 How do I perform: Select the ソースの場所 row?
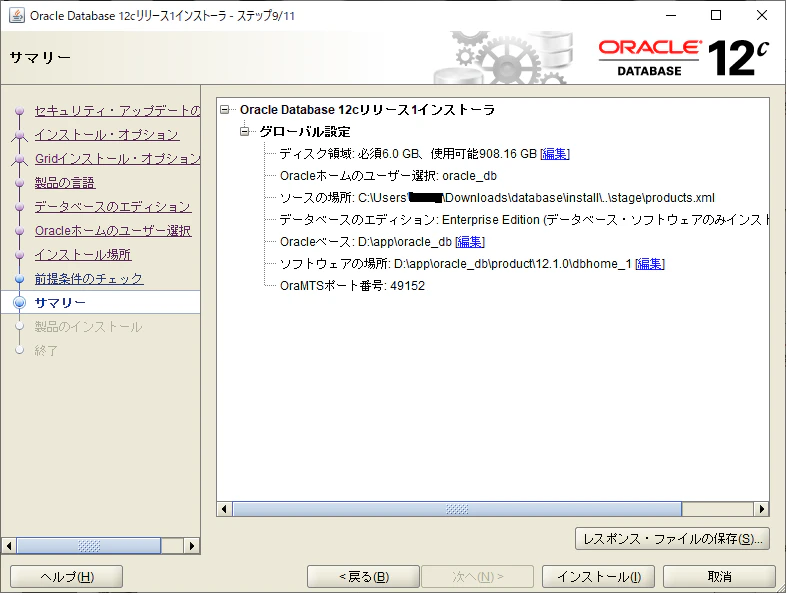pyautogui.click(x=497, y=198)
